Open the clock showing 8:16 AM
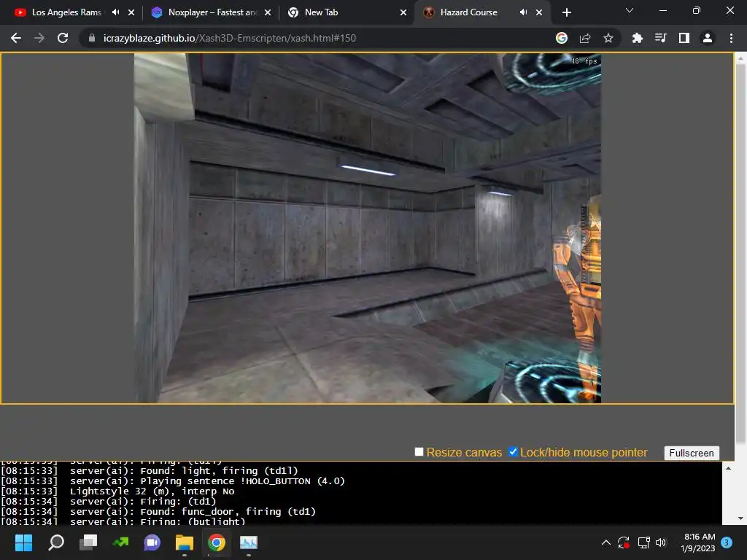747x560 pixels. pyautogui.click(x=699, y=542)
